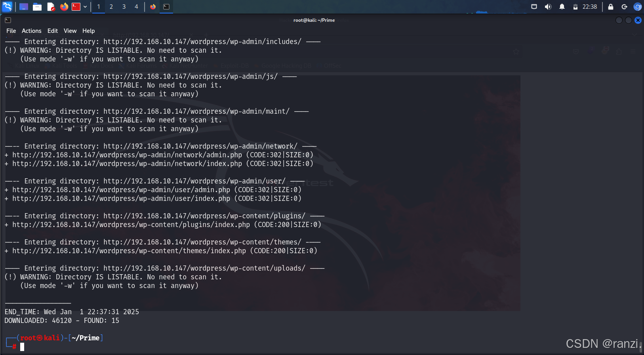Click the user/admin.php result line
Viewport: 644px width, 355px height.
[x=153, y=190]
